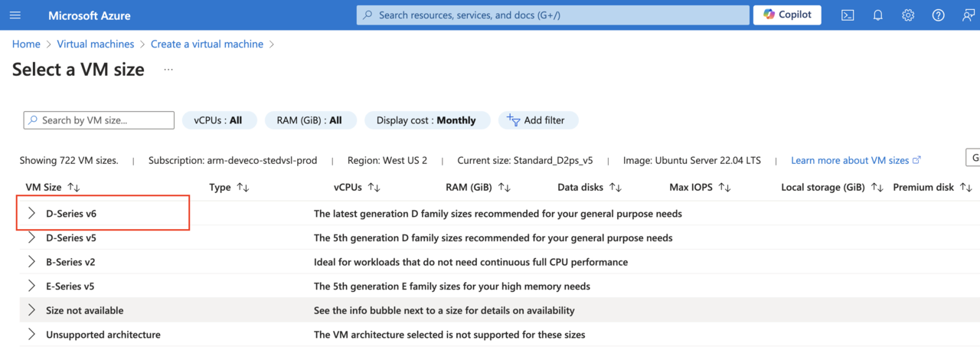This screenshot has width=980, height=357.
Task: Open Learn more about VM sizes link
Action: point(856,160)
